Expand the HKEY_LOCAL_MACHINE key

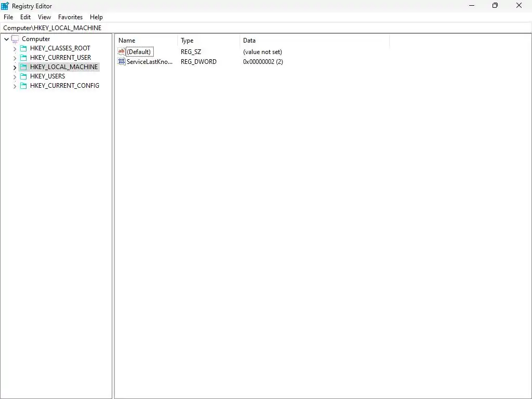15,68
